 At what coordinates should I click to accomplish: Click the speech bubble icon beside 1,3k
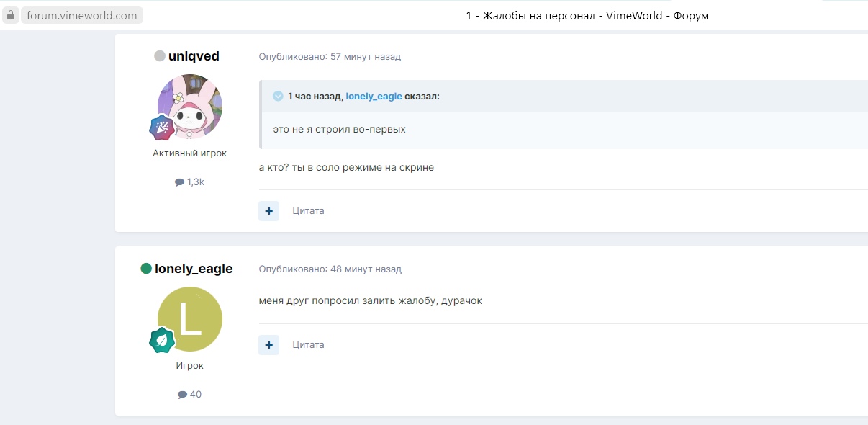pos(179,183)
